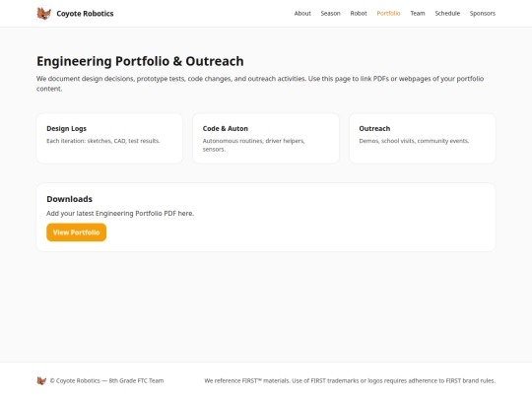Open the Team page
Screen dimensions: 532x399
pyautogui.click(x=418, y=13)
